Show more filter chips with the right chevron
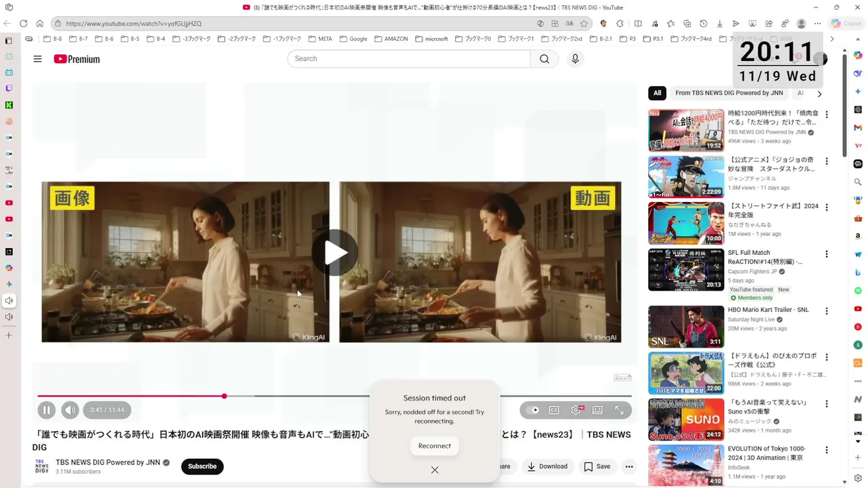Image resolution: width=868 pixels, height=488 pixels. tap(819, 94)
